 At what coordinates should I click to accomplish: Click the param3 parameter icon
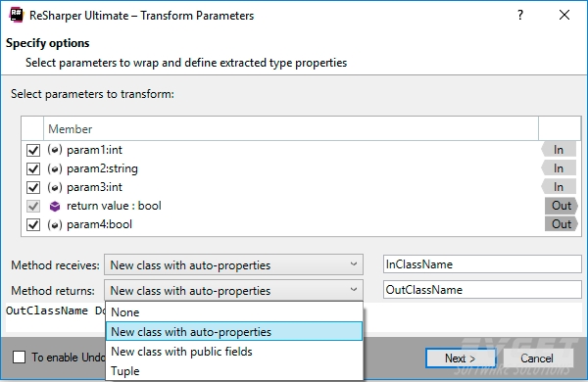tap(54, 187)
